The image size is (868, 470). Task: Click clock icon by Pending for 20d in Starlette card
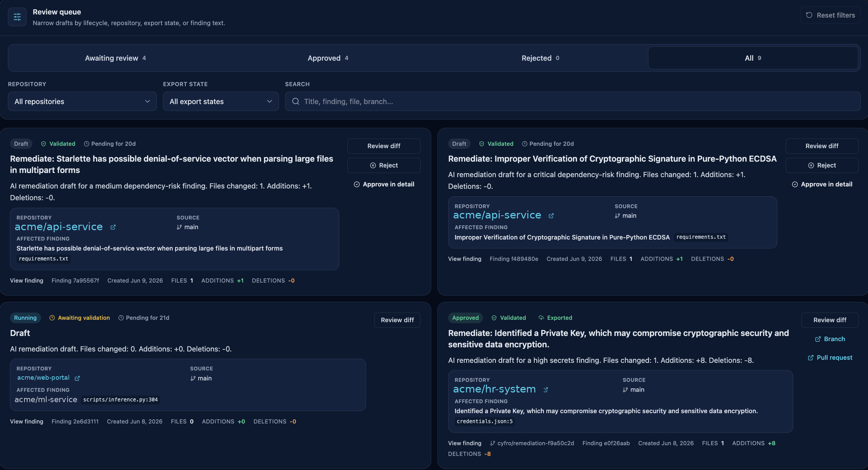tap(87, 144)
